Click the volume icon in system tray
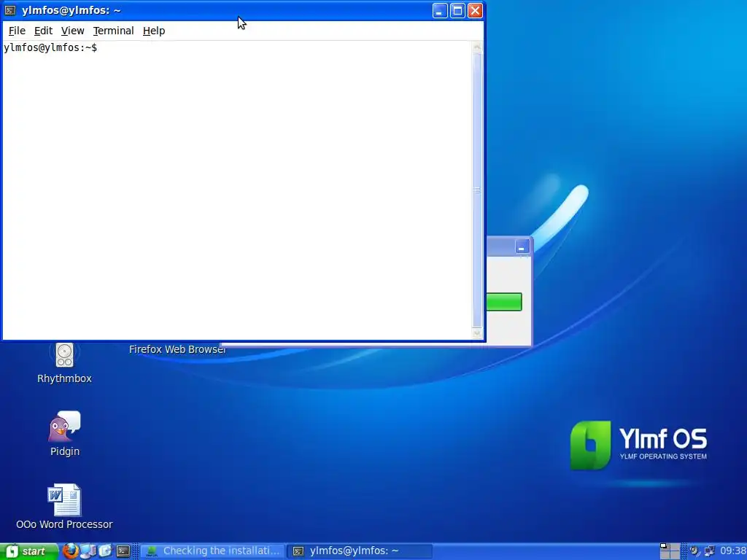The image size is (747, 560). point(694,551)
